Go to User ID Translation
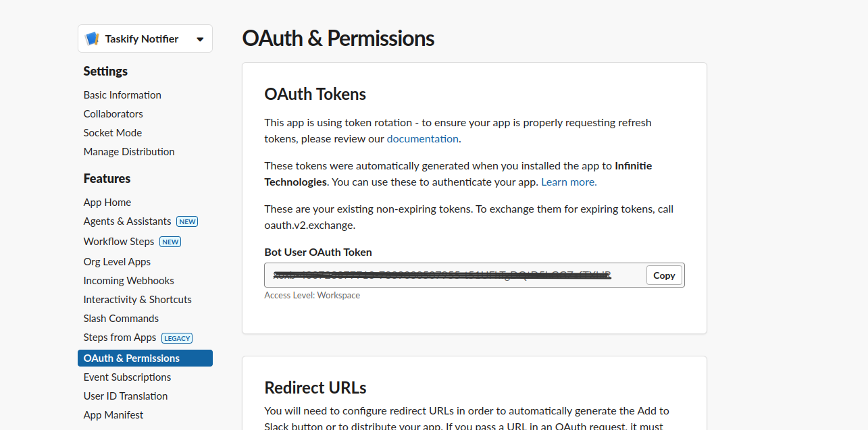Viewport: 868px width, 430px height. point(126,396)
